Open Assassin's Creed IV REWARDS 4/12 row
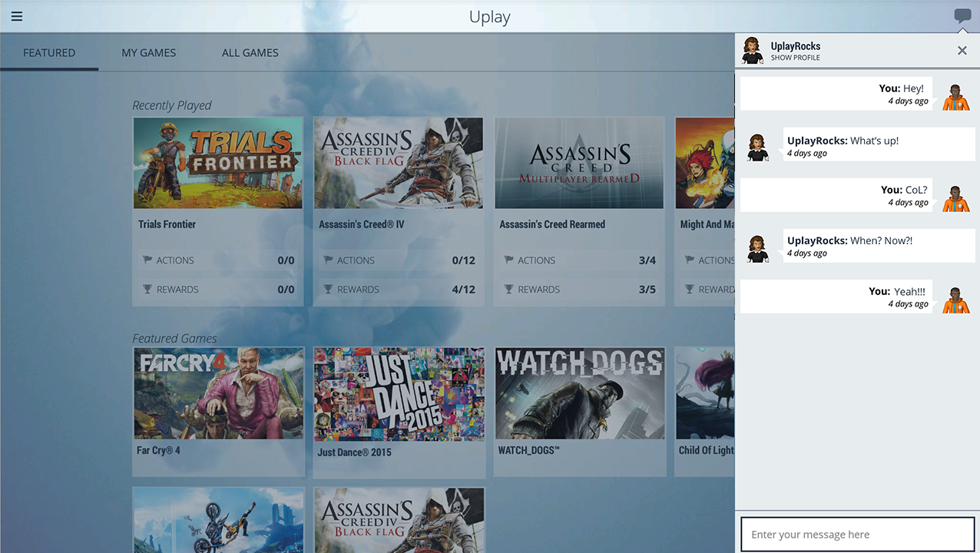 point(399,290)
